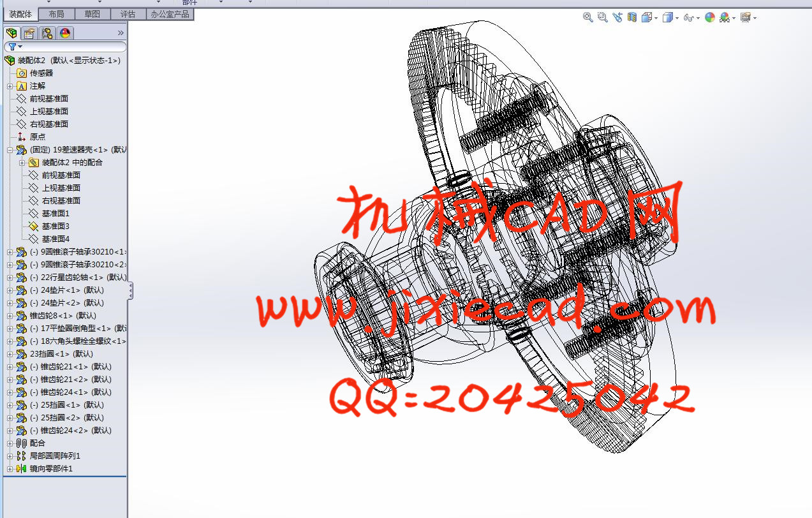Image resolution: width=812 pixels, height=518 pixels.
Task: Click the 注解 annotations icon
Action: 22,86
